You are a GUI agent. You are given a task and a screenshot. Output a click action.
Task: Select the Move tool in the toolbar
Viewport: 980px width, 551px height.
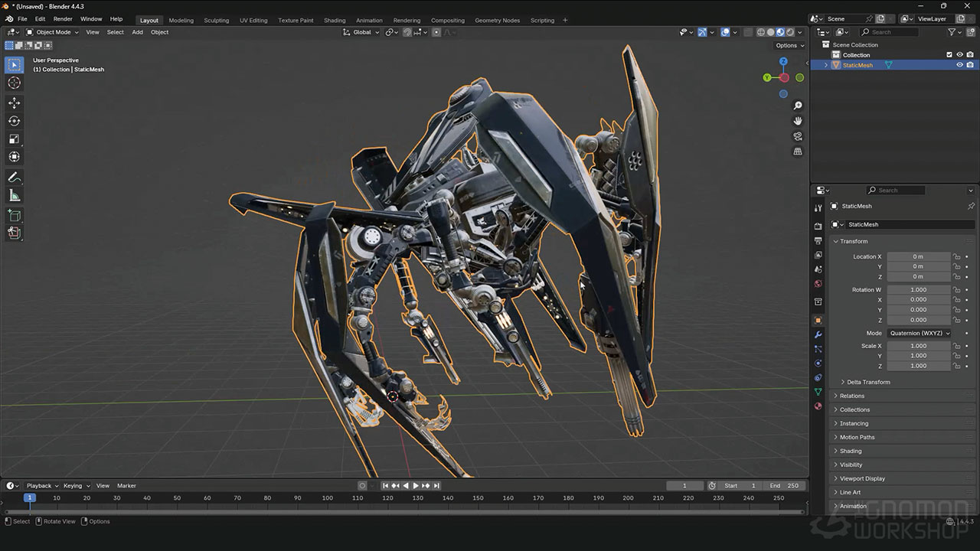(x=14, y=103)
